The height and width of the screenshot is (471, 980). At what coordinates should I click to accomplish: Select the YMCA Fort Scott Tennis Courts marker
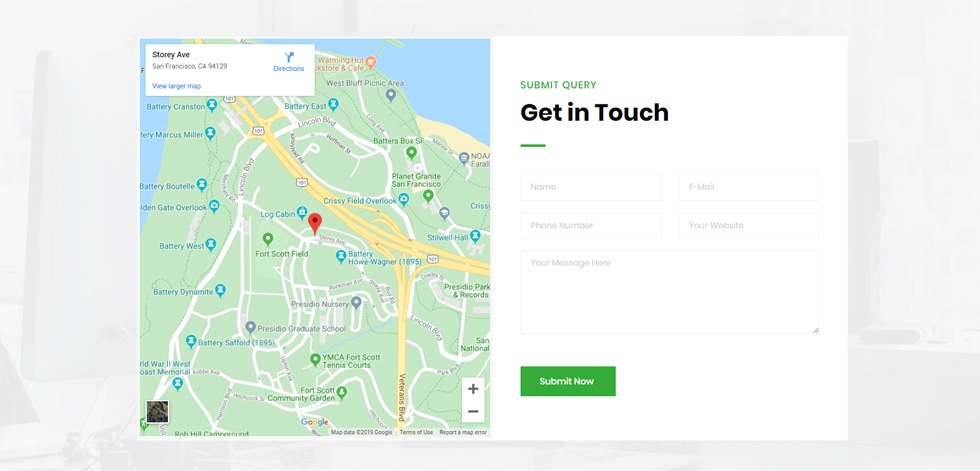[316, 360]
